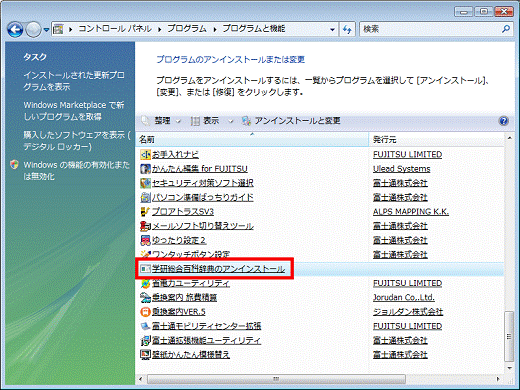Open 購入したソフトウェアを表示 (デジタル ロッカー) link
The image size is (520, 390).
tap(76, 141)
